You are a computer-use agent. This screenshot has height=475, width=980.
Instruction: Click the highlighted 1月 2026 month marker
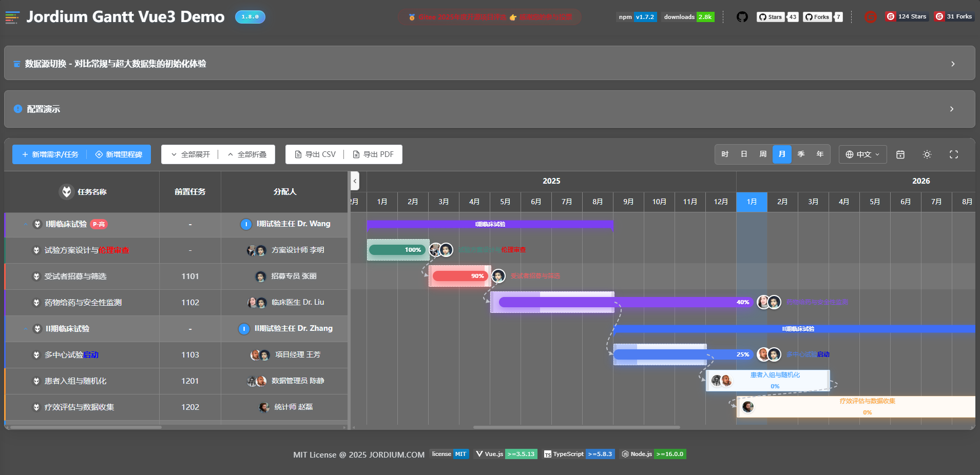coord(752,202)
